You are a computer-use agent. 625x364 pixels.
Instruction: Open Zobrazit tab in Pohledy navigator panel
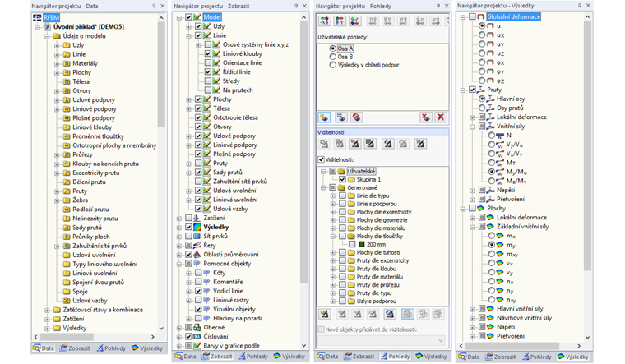359,357
